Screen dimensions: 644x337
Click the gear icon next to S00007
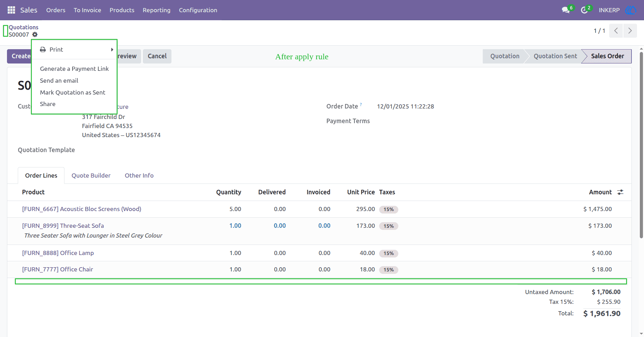pyautogui.click(x=35, y=35)
